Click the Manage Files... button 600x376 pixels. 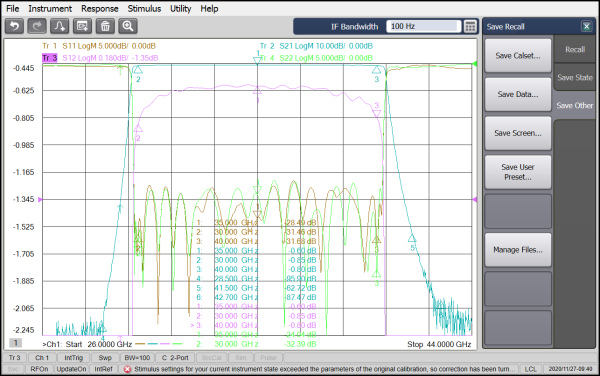tap(518, 250)
